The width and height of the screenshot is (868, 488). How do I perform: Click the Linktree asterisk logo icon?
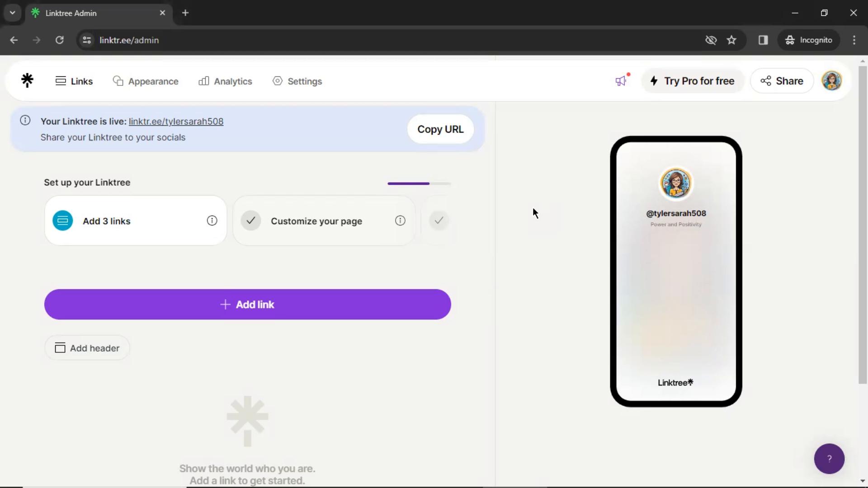point(28,80)
